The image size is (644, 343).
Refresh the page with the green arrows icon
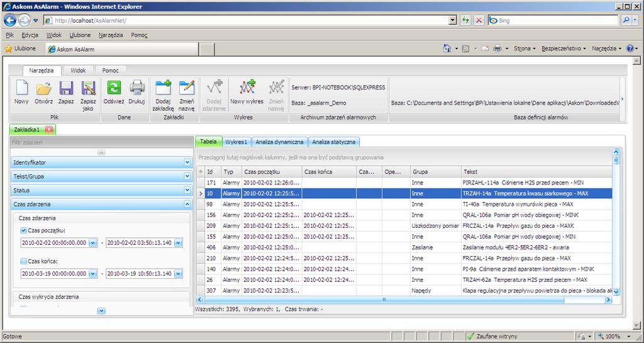coord(465,20)
